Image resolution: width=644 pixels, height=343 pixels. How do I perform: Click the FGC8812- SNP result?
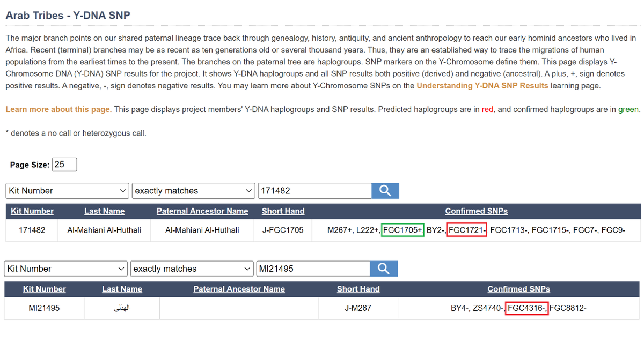[568, 308]
